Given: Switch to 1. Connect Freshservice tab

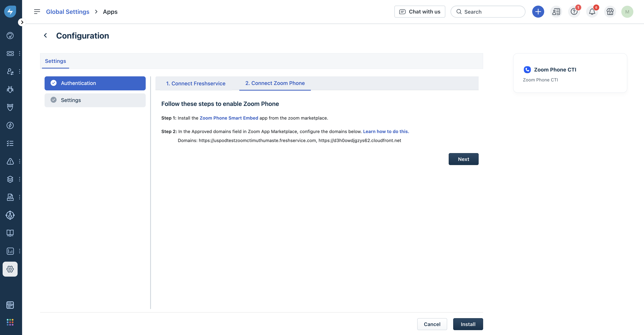Looking at the screenshot, I should (196, 83).
